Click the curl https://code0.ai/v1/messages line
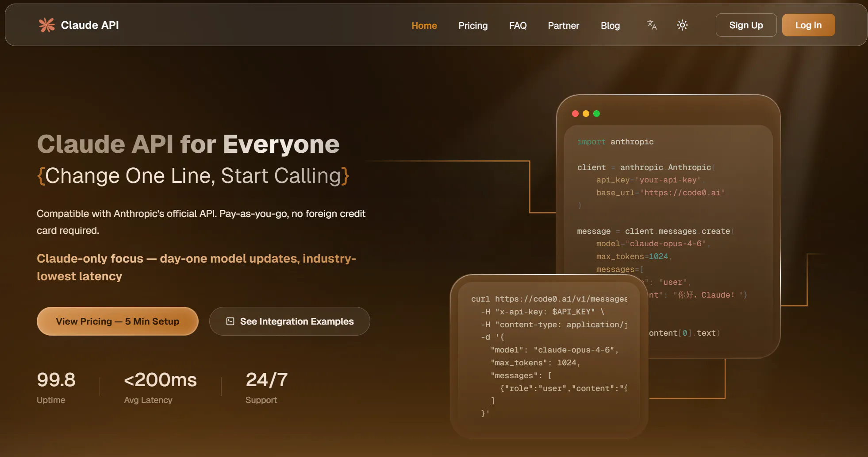 coord(549,299)
